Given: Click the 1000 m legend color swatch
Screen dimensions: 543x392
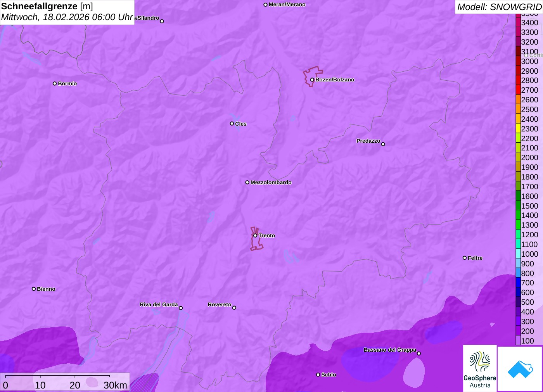Looking at the screenshot, I should click(x=518, y=254).
